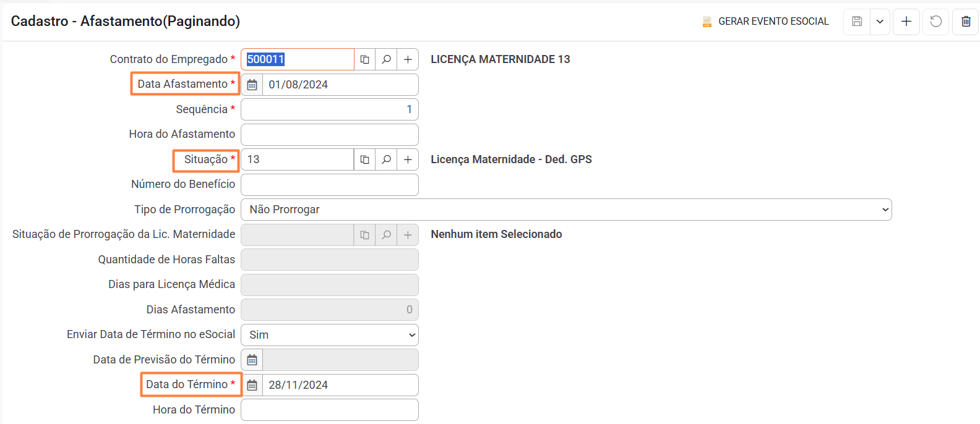Click the save disk icon in toolbar
Image resolution: width=980 pixels, height=424 pixels.
click(x=857, y=22)
